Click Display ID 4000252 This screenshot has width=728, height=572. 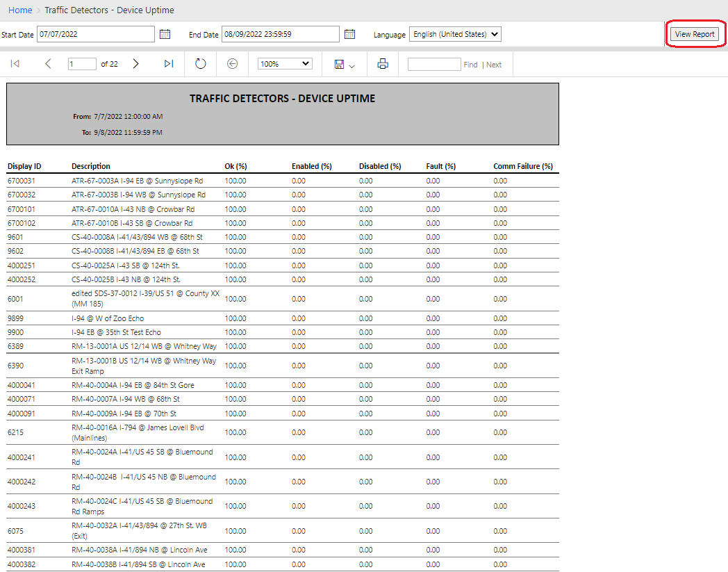[x=22, y=279]
